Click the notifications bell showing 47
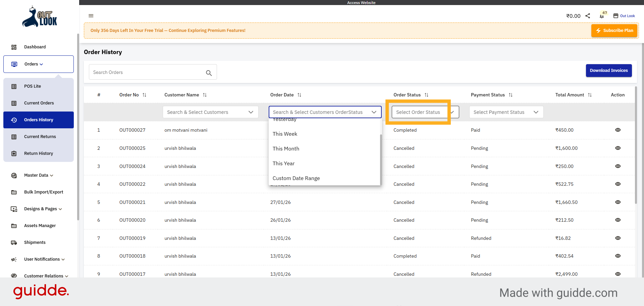 601,16
